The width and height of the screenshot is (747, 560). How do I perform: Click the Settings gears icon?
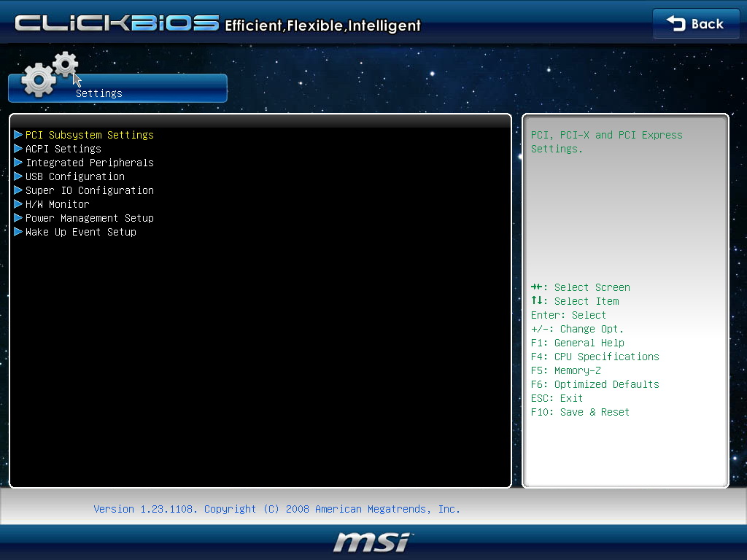[50, 74]
